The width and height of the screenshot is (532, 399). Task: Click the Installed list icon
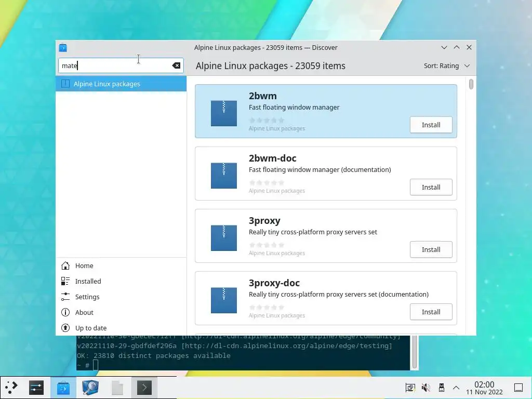pos(65,281)
